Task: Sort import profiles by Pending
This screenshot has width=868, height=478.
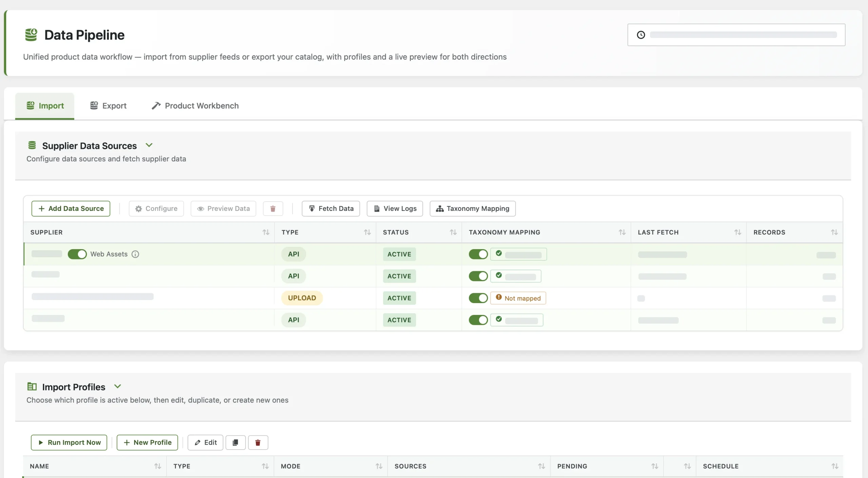Action: point(655,466)
